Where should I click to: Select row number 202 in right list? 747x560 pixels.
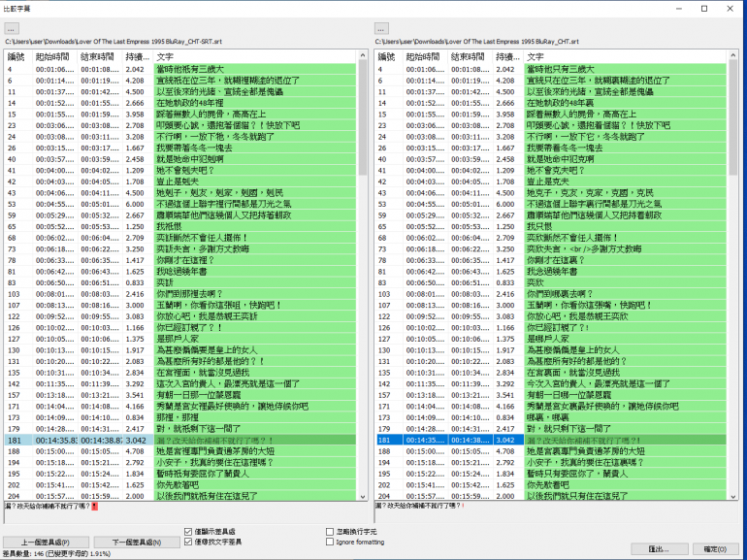[x=384, y=485]
